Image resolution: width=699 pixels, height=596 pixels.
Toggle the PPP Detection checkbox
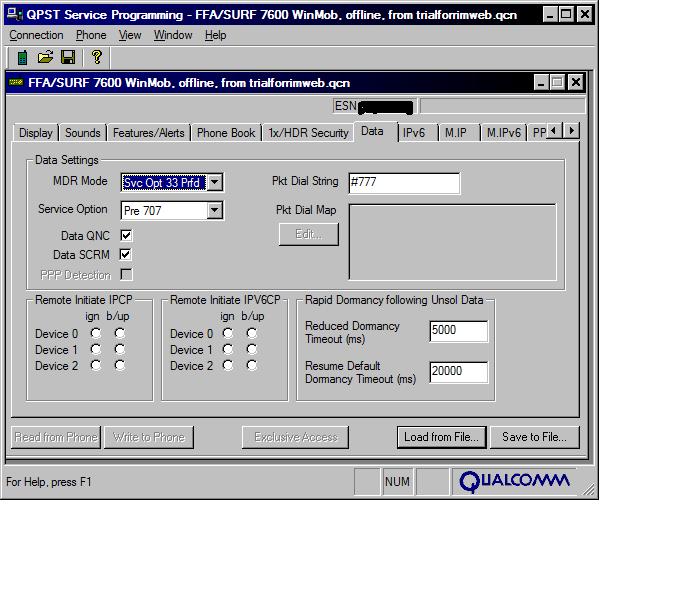[126, 274]
